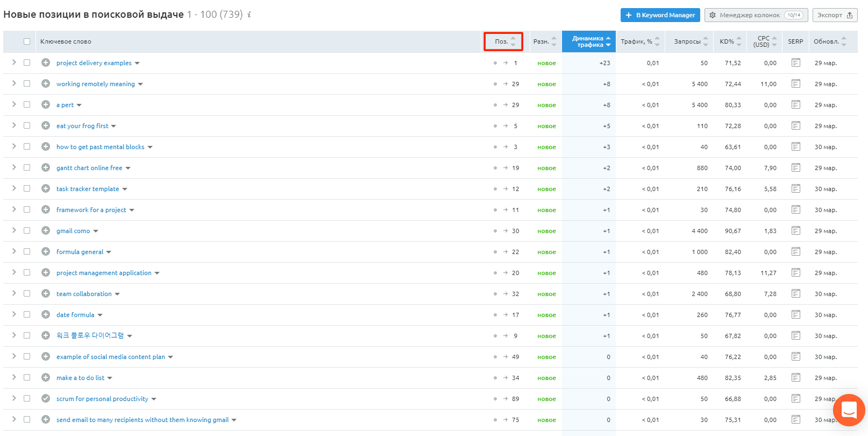Sort by 'Динамика трафика' column header

tap(588, 41)
